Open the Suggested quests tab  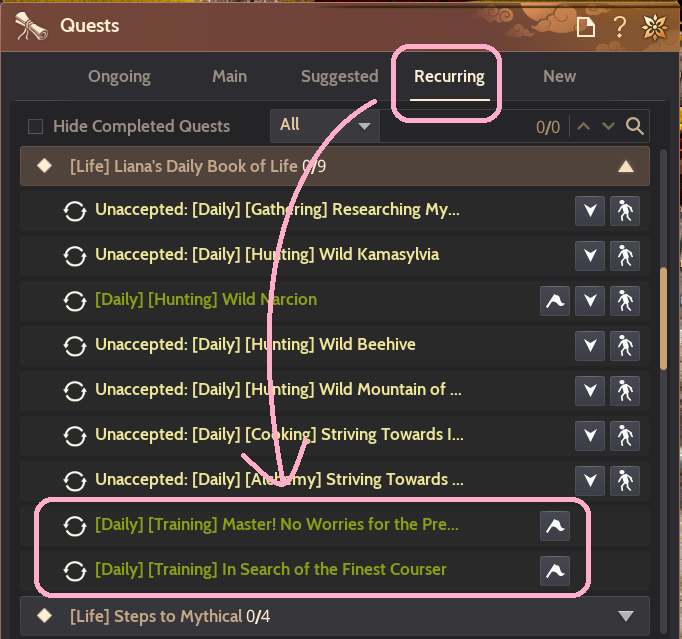[339, 76]
